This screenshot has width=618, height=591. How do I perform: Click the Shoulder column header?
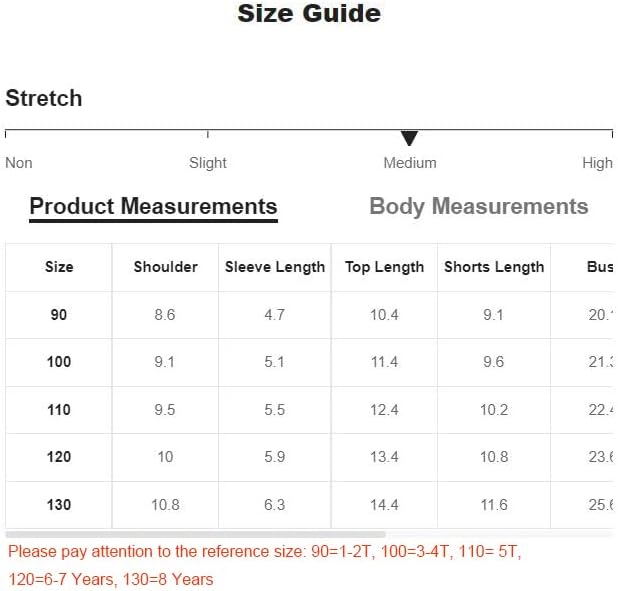coord(166,267)
